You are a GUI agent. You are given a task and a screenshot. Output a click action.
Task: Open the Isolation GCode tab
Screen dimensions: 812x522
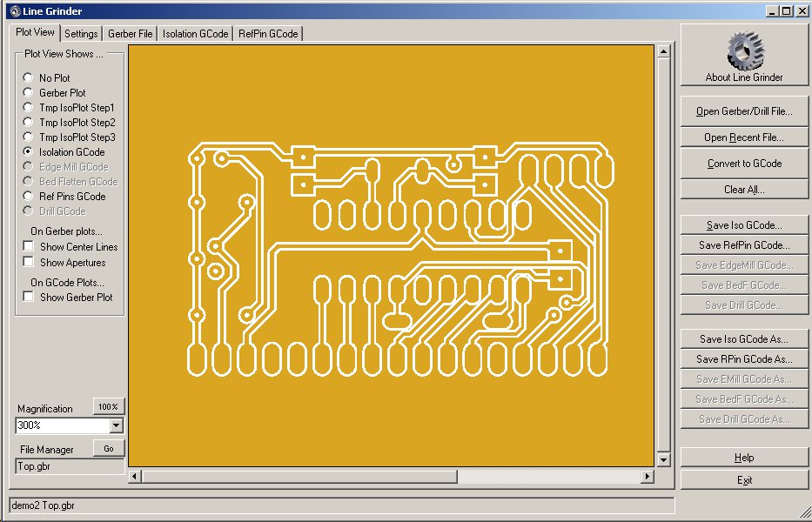point(195,34)
